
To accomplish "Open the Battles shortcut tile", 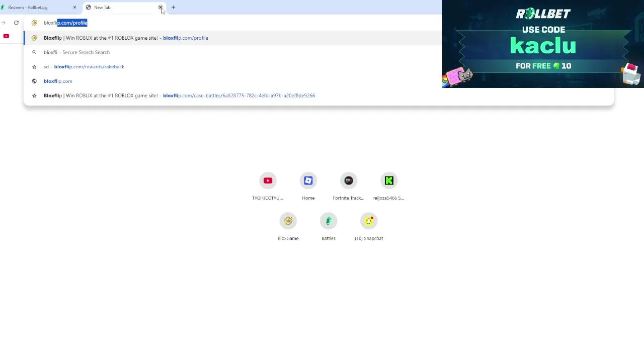I will [329, 227].
